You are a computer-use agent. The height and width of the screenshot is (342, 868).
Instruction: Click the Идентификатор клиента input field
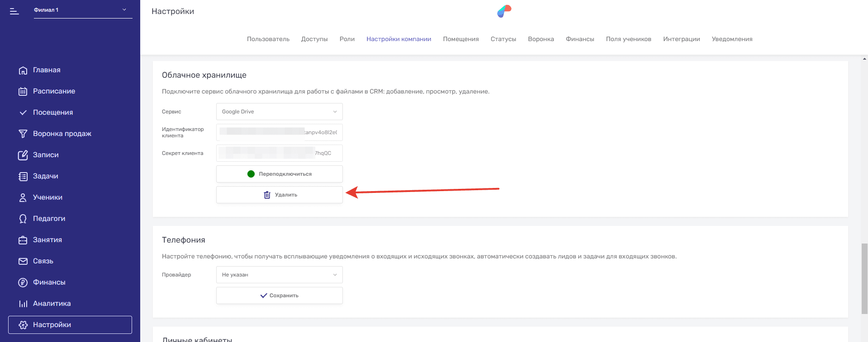pos(279,132)
